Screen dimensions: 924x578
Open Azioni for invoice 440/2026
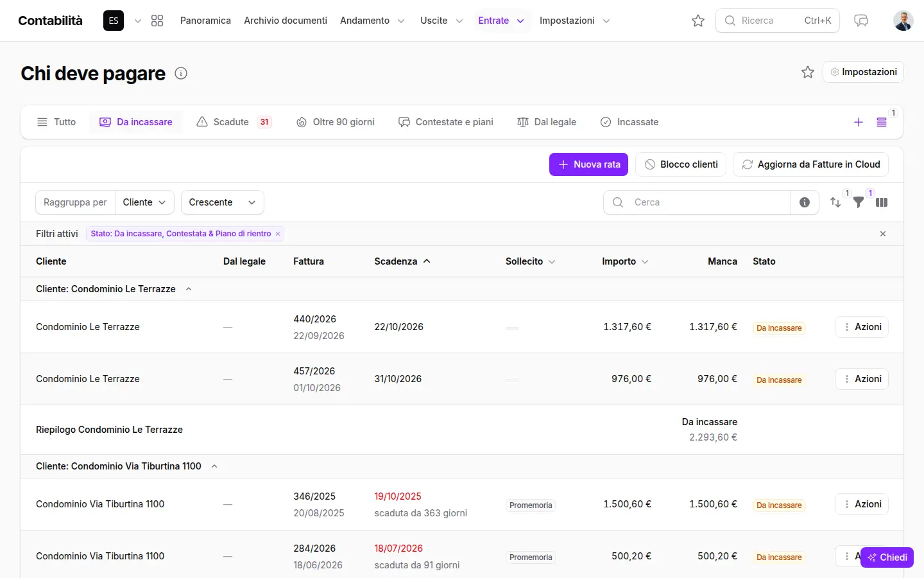point(862,327)
